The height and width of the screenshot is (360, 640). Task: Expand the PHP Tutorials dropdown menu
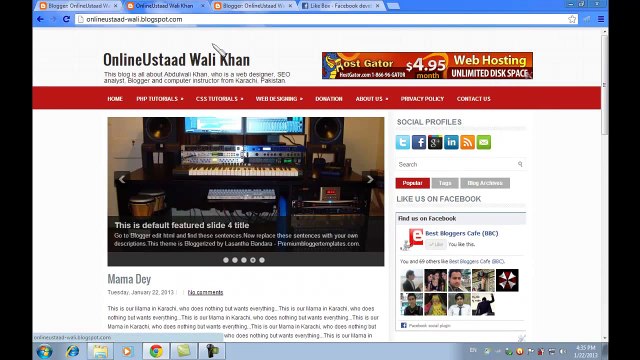160,99
